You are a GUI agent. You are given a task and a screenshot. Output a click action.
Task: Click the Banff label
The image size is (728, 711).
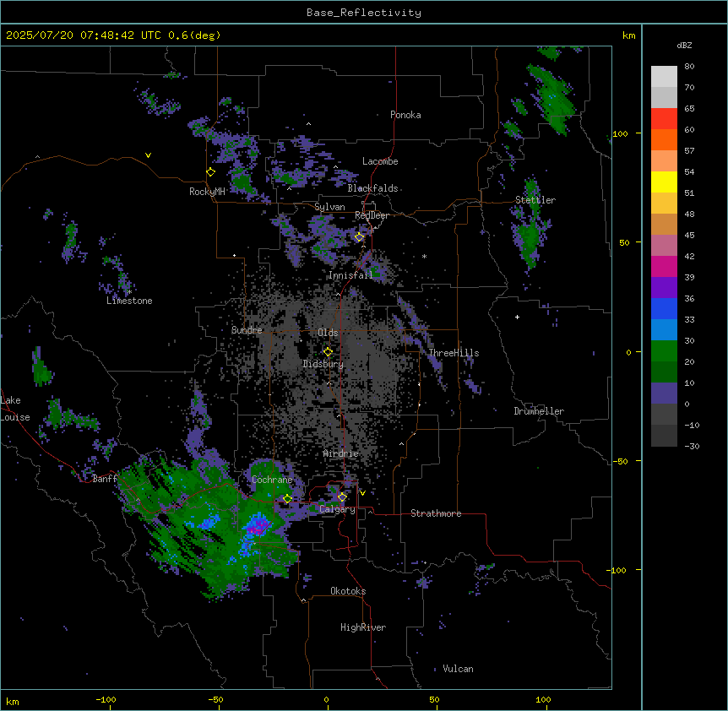click(105, 479)
